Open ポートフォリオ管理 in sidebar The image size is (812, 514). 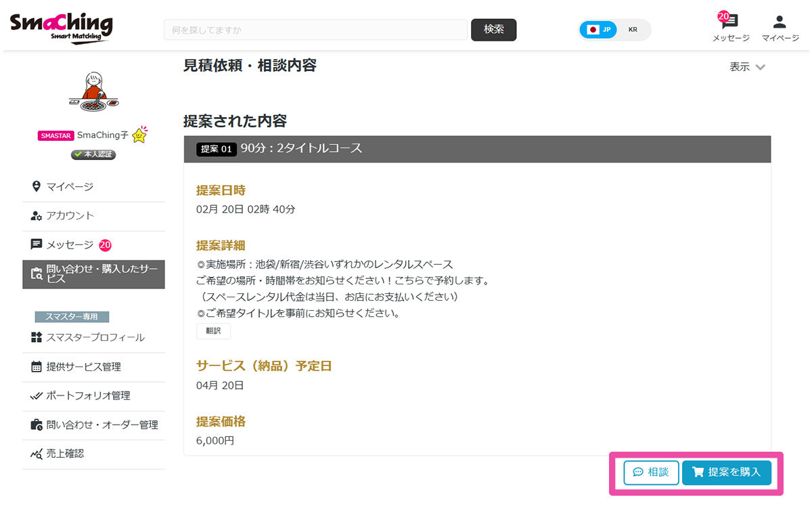(x=88, y=395)
